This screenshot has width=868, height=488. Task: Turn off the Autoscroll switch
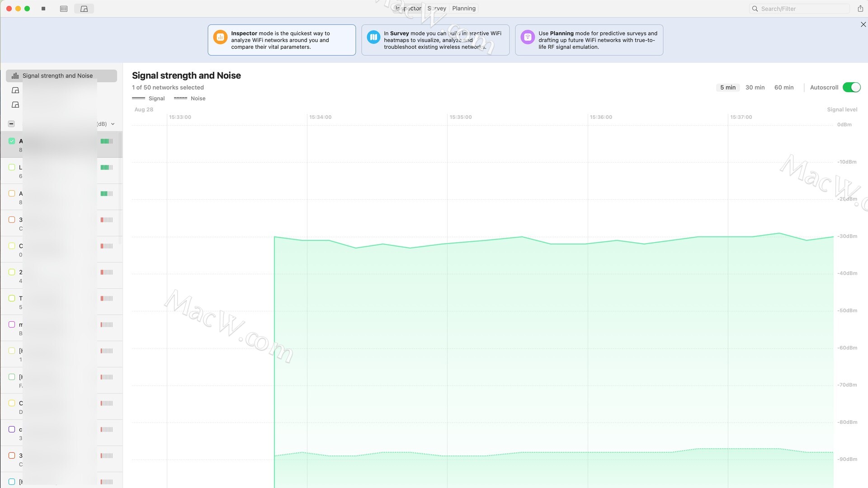coord(852,87)
